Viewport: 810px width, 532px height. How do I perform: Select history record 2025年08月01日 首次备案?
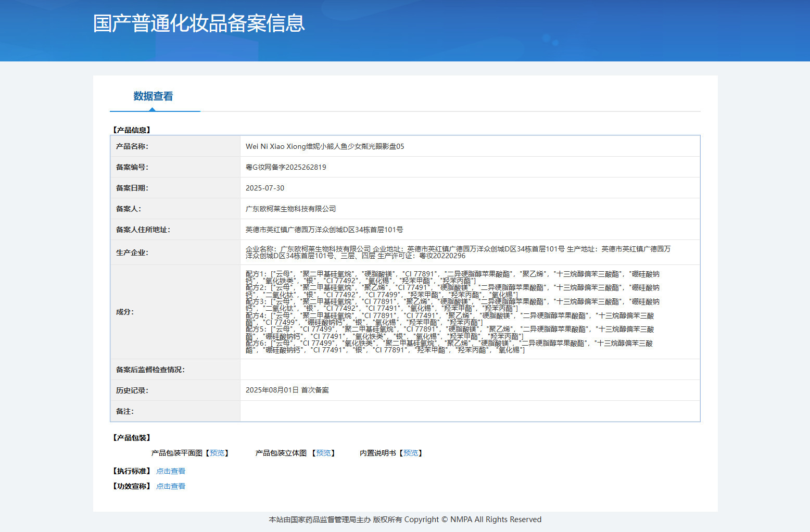tap(287, 390)
